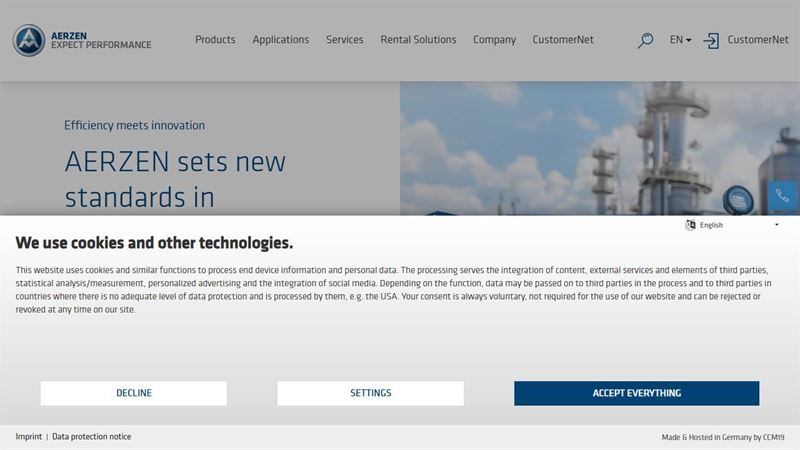
Task: Decline cookies
Action: 134,393
